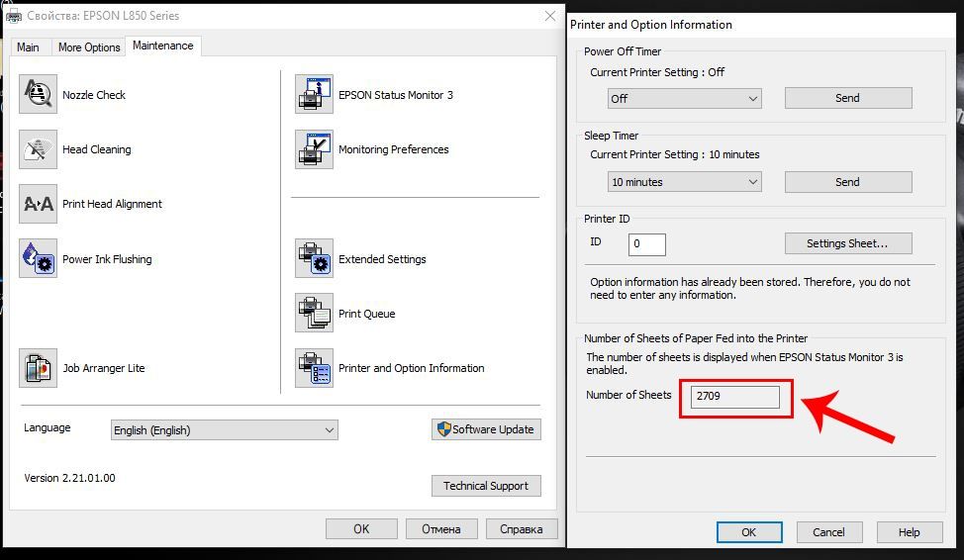Open EPSON Status Monitor 3 icon
Screen dimensions: 964x560
pyautogui.click(x=314, y=94)
